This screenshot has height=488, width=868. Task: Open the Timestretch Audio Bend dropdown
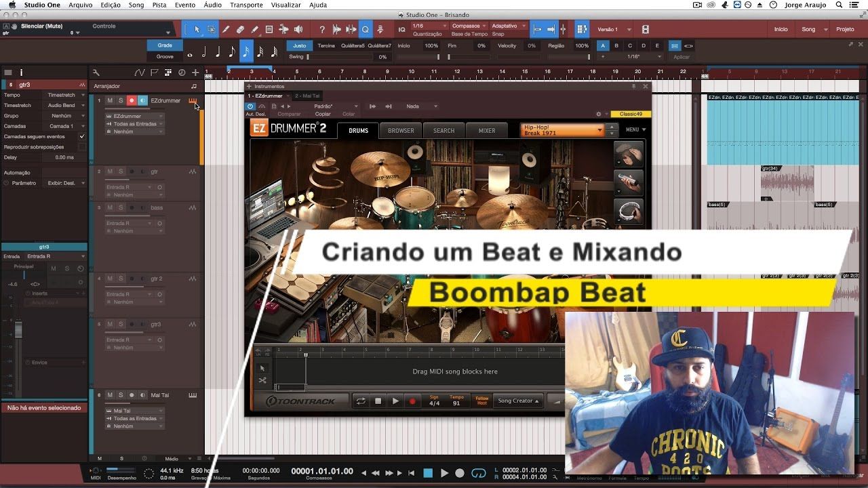pos(64,105)
